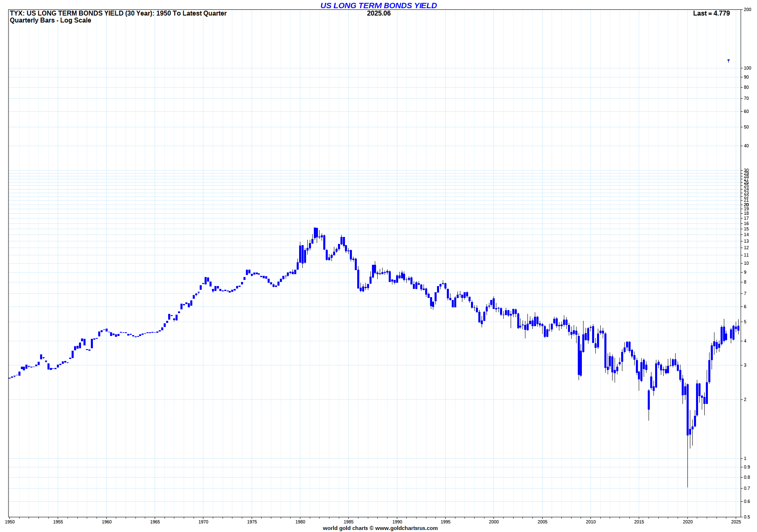Click the latest quarterly bar in 2025
The image size is (757, 532).
738,327
